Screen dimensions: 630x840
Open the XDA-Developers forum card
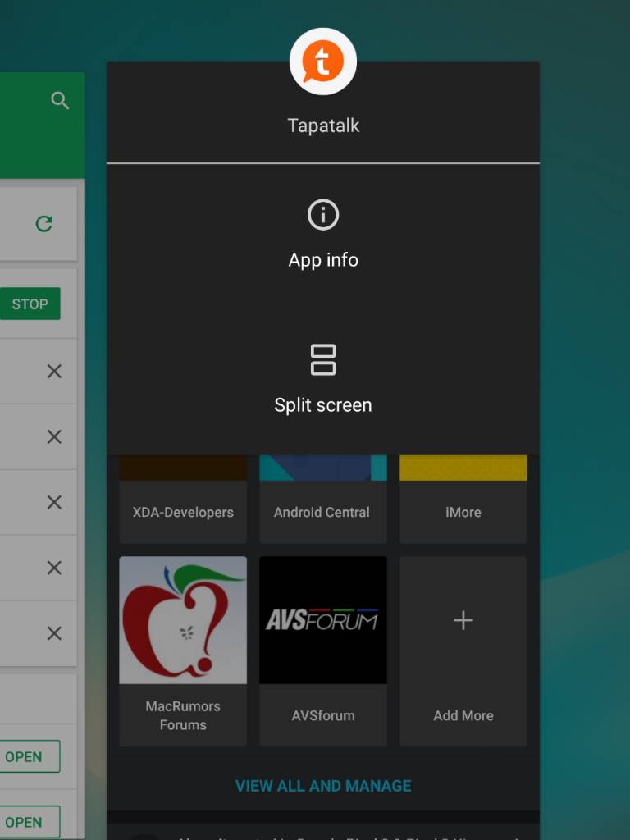pyautogui.click(x=183, y=500)
